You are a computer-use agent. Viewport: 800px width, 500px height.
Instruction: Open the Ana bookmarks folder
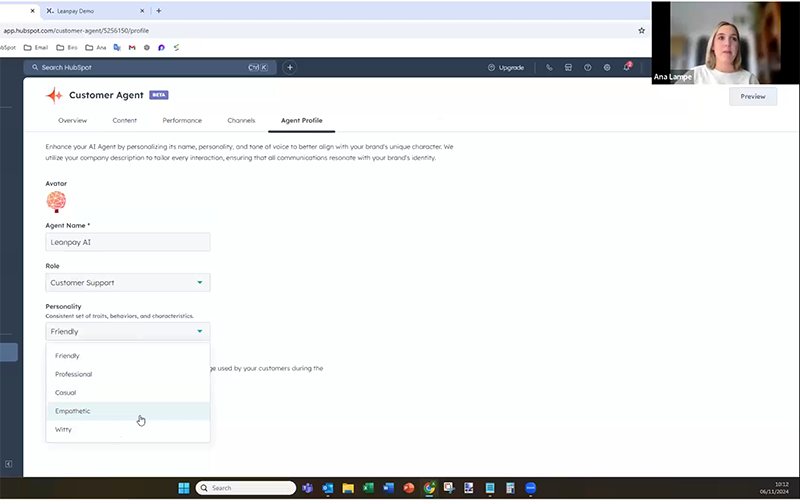pos(96,47)
